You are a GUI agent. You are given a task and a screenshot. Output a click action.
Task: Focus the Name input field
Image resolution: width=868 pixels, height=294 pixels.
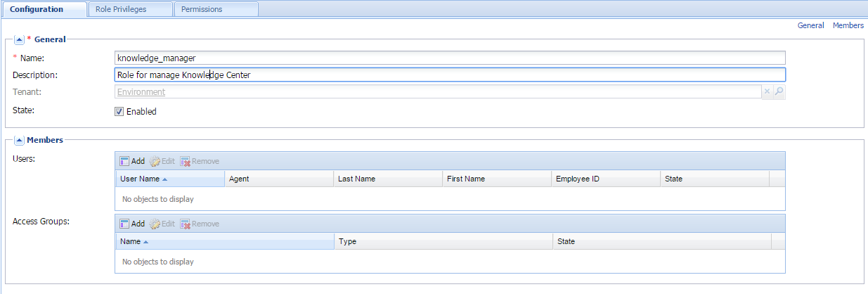(x=450, y=58)
